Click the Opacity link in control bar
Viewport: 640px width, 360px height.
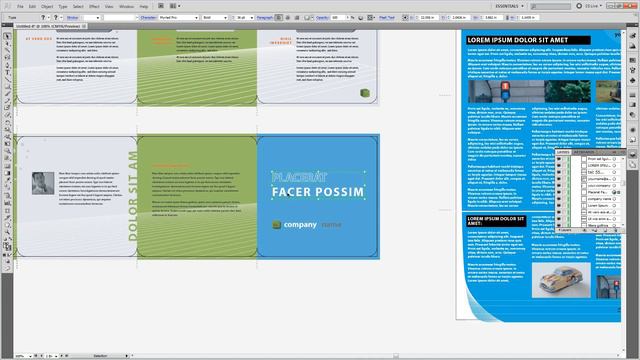[322, 18]
